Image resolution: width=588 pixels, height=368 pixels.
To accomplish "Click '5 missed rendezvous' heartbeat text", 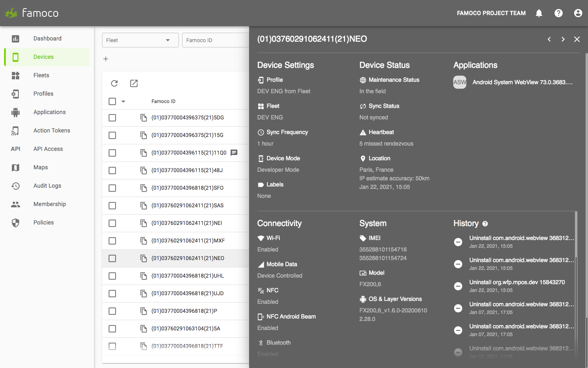I will (386, 144).
